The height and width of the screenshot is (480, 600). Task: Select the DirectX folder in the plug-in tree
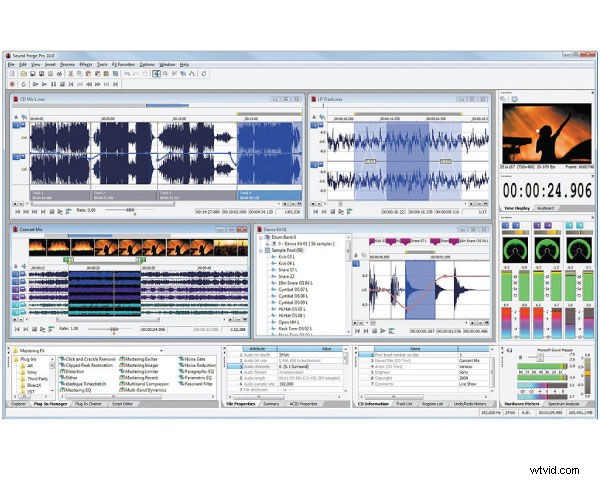coord(30,385)
